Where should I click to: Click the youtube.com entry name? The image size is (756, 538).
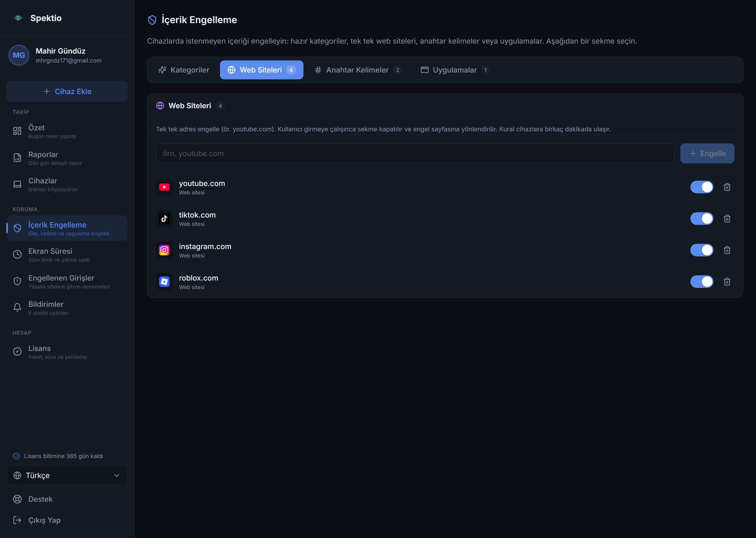(202, 184)
